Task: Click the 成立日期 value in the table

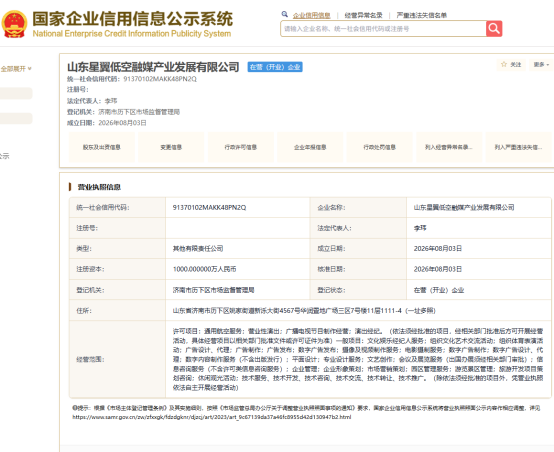Action: tap(438, 248)
